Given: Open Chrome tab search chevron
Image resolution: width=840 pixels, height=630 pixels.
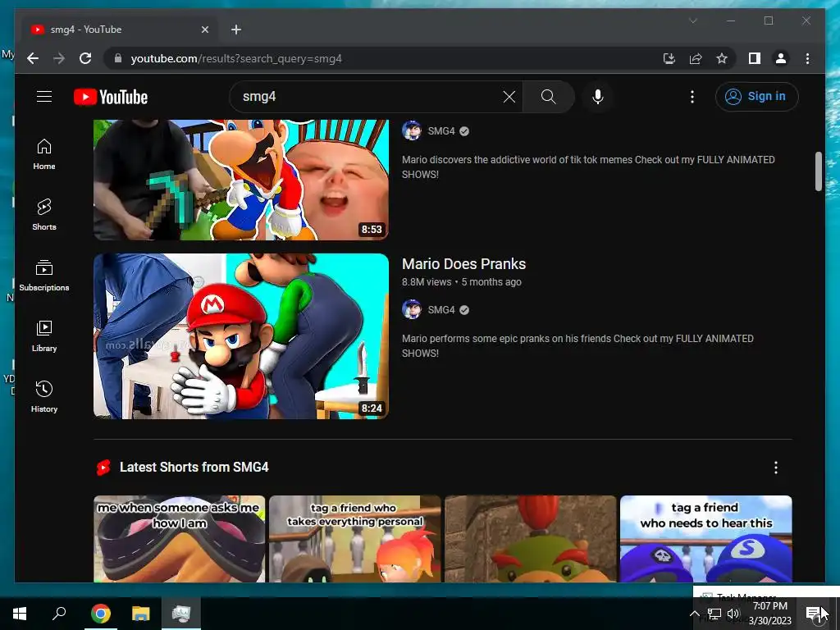Looking at the screenshot, I should (692, 21).
